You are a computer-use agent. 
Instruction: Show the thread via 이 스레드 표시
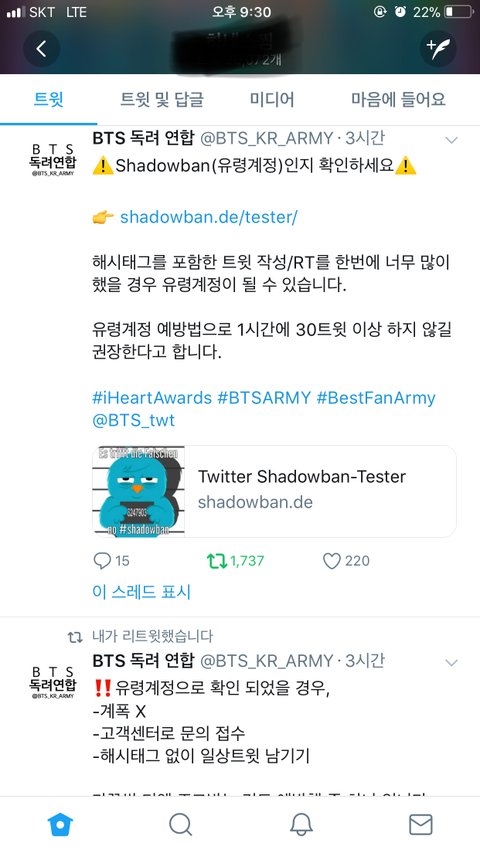click(x=141, y=592)
